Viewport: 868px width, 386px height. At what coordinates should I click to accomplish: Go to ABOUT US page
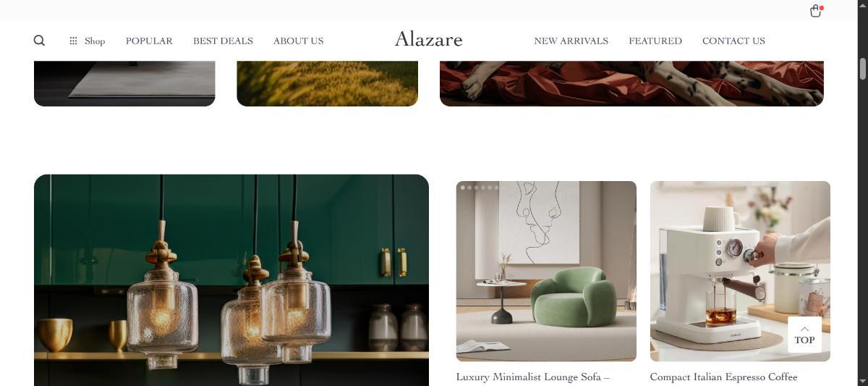click(x=298, y=41)
